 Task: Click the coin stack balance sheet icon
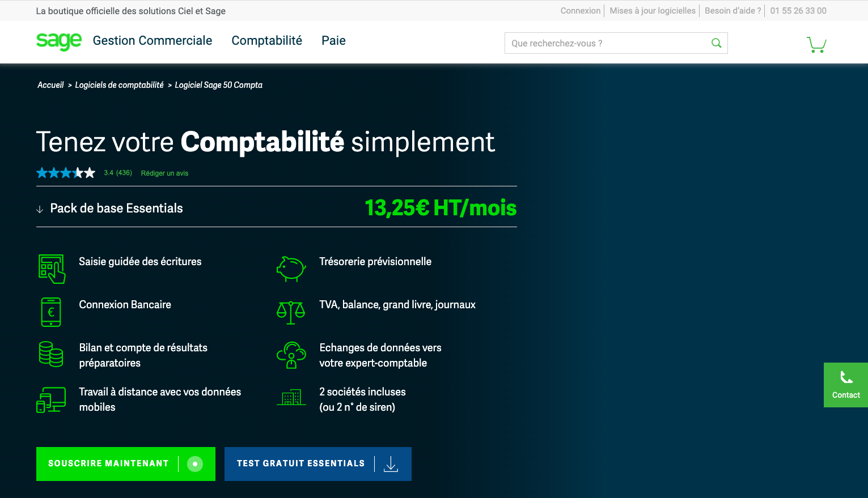tap(51, 354)
